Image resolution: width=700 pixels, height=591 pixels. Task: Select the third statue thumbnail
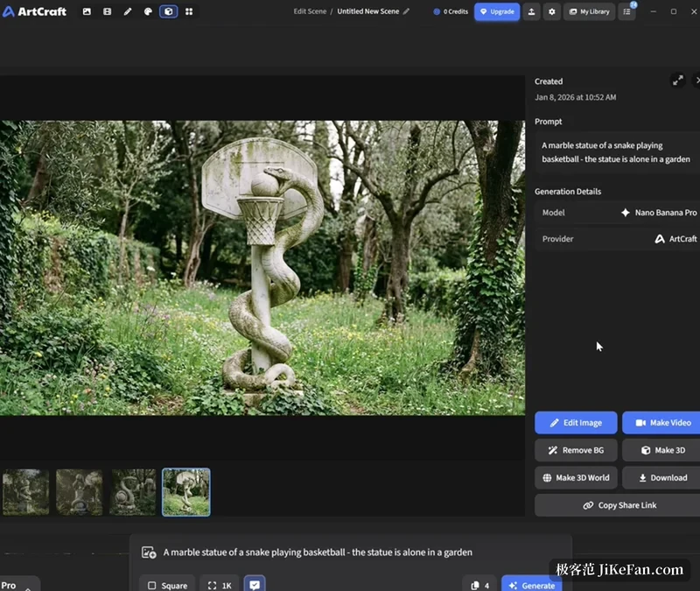click(133, 492)
